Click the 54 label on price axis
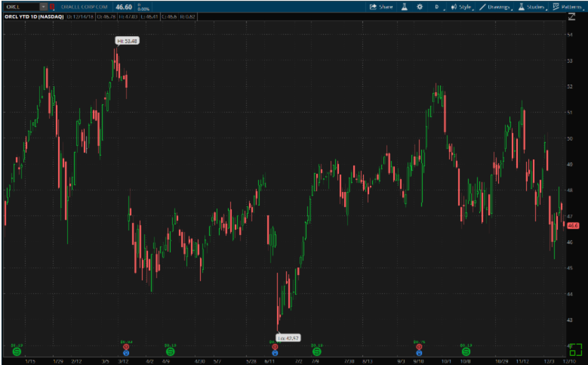 (570, 34)
